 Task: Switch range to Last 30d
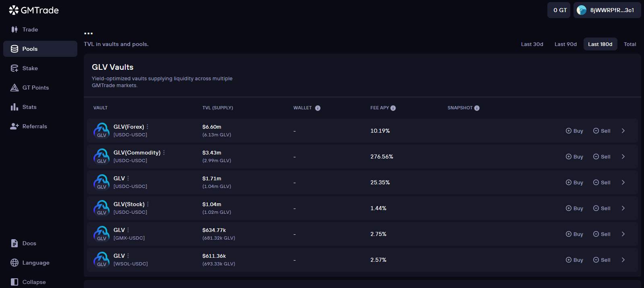click(x=532, y=44)
